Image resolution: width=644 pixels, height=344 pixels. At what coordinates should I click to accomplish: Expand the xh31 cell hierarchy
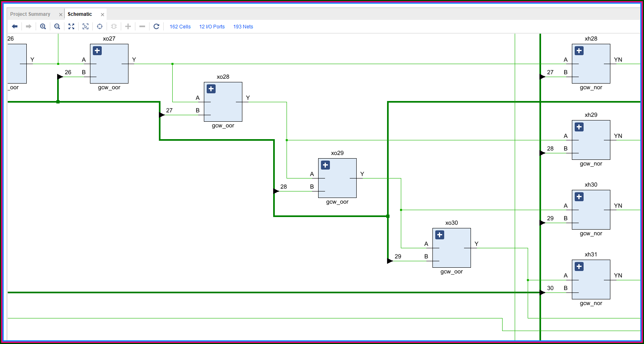[x=579, y=267]
